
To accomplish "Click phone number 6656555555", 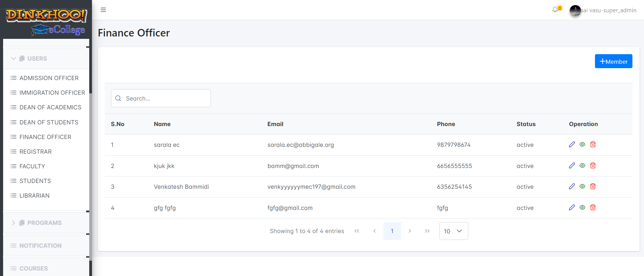I will coord(455,166).
